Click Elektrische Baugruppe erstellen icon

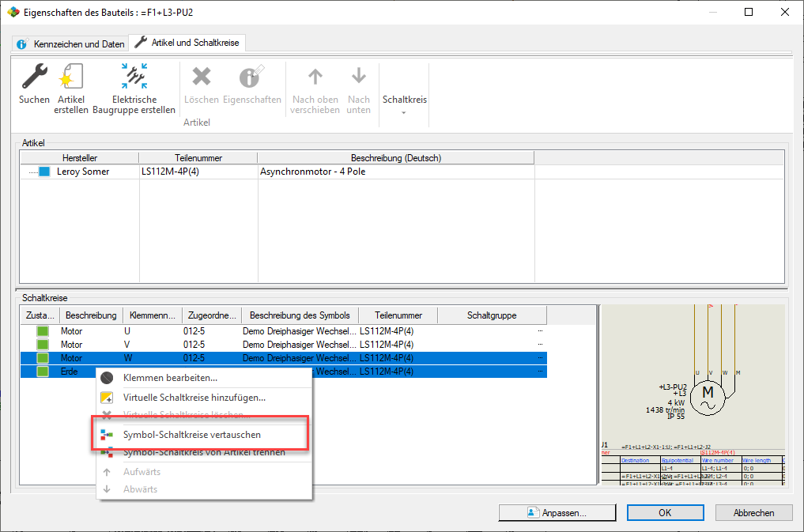pos(134,77)
